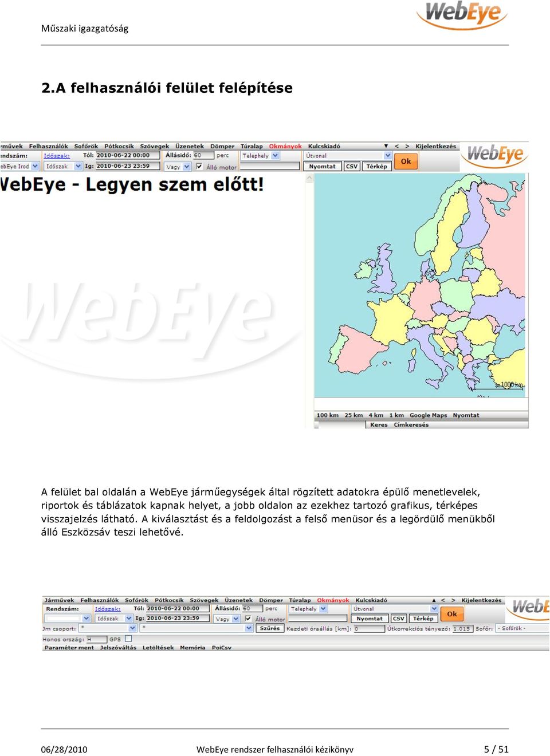This screenshot has height=756, width=550.
Task: Click 'Paraméter ment' in the lower screenshot
Action: [x=69, y=648]
